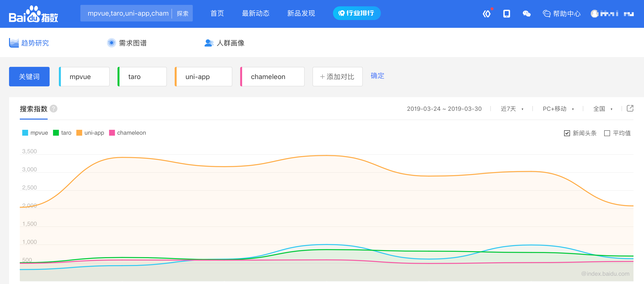
Task: Click the 确定 confirm link
Action: (x=377, y=76)
